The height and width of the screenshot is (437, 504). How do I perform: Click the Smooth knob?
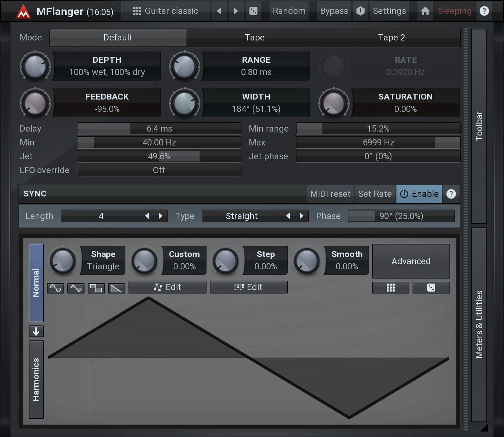pyautogui.click(x=307, y=261)
